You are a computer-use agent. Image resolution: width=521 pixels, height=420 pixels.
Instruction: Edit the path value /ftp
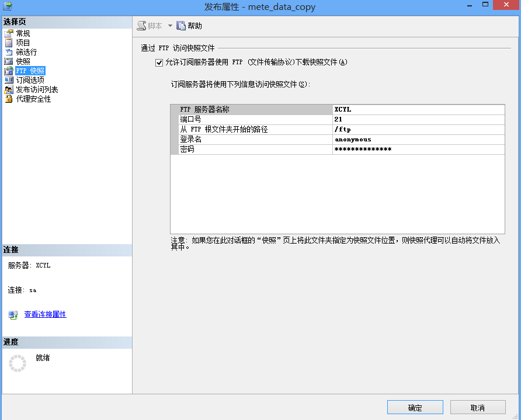click(x=419, y=129)
